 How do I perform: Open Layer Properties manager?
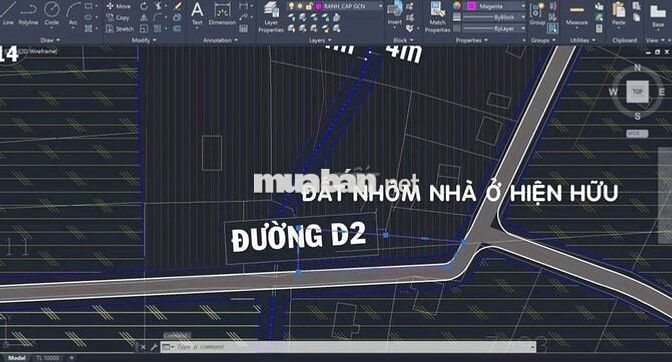point(271,16)
